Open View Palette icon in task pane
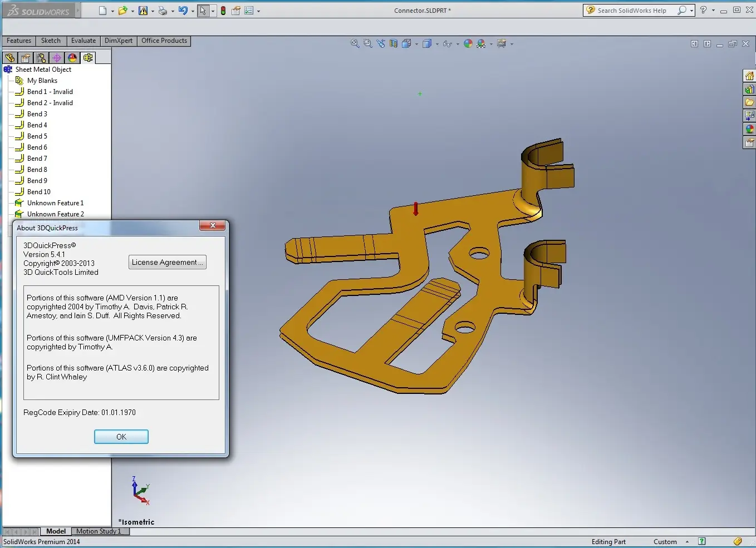 click(x=749, y=116)
